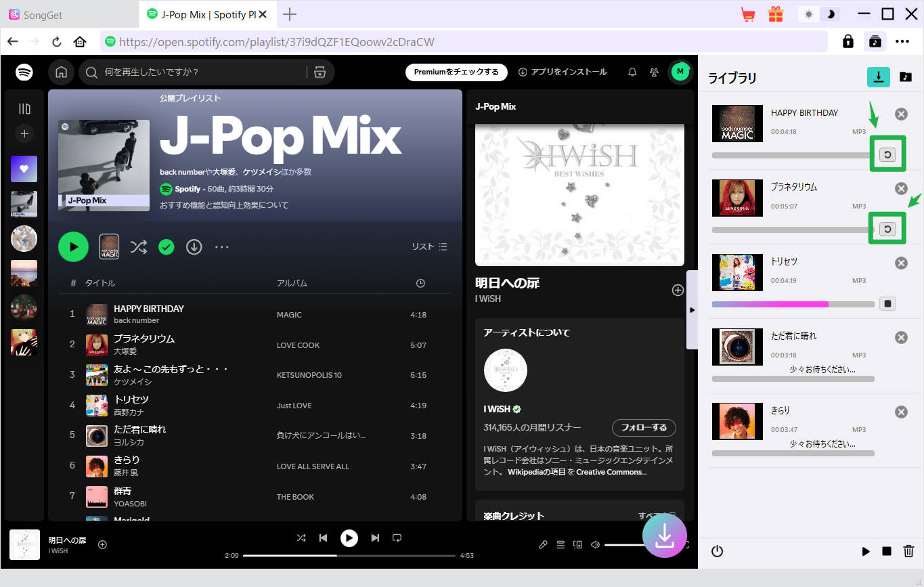Open the connect to device icon
The width and height of the screenshot is (924, 587).
click(577, 544)
